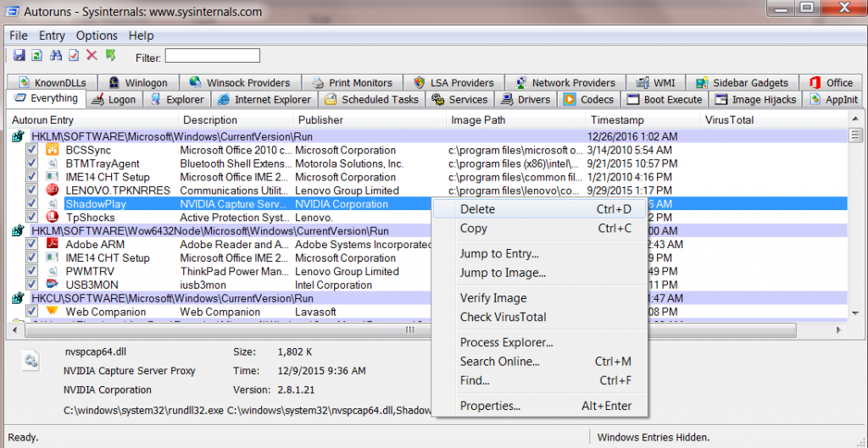Click the Properties toolbar icon
Screen dimensions: 868x448
pos(74,55)
